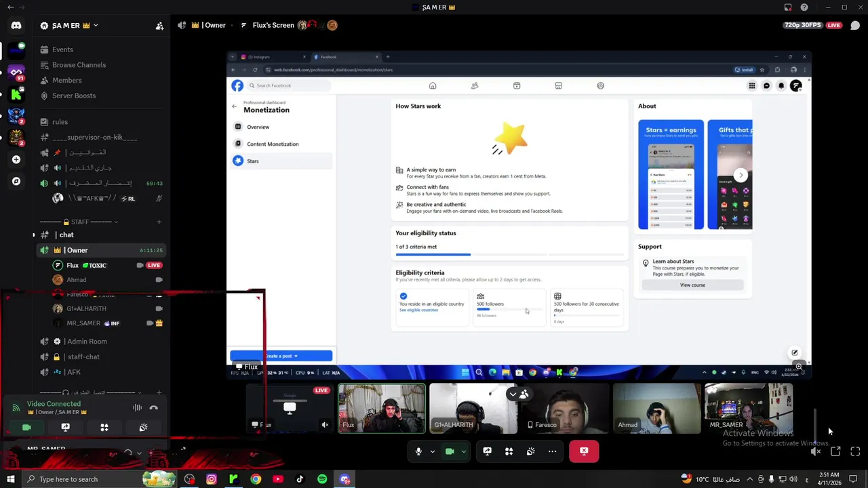Open more options ellipsis in call controls

[x=552, y=451]
